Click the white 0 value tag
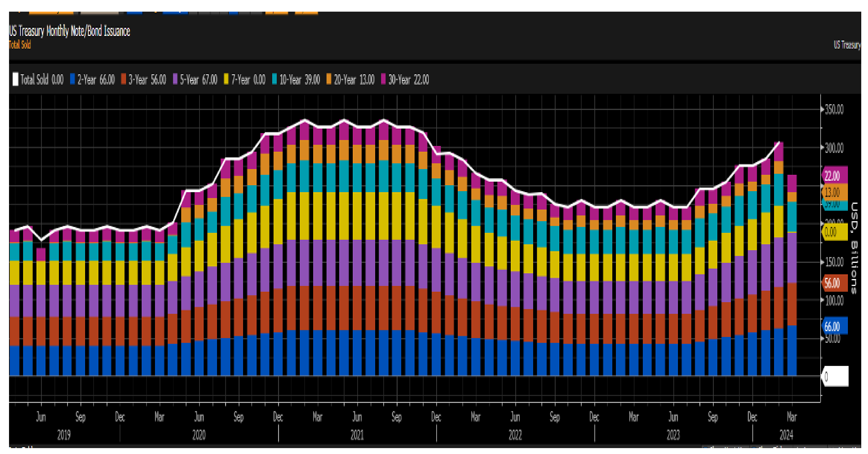Image resolution: width=868 pixels, height=454 pixels. 836,376
